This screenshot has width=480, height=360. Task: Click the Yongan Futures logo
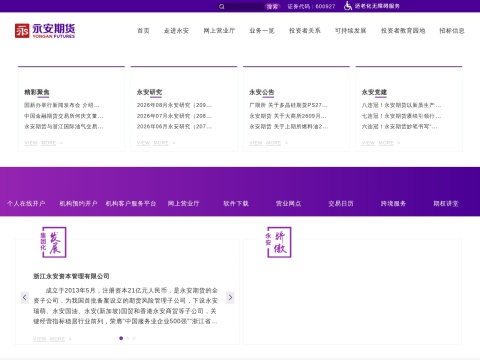coord(45,31)
